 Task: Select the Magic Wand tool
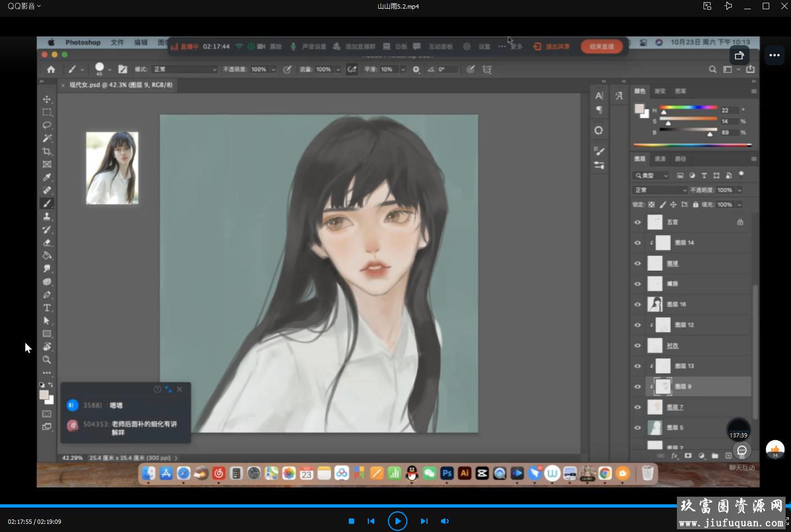coord(47,138)
